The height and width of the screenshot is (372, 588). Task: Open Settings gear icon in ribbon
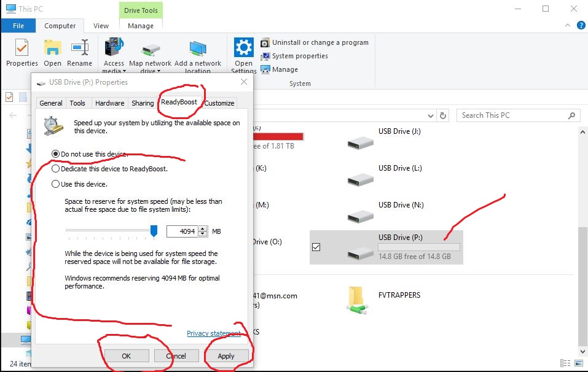244,47
